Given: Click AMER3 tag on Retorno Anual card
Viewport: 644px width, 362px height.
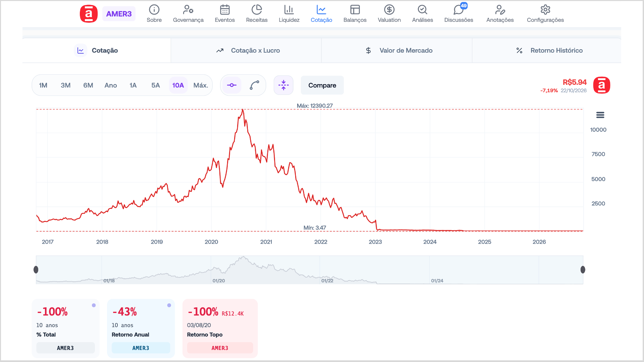Looking at the screenshot, I should click(x=141, y=348).
